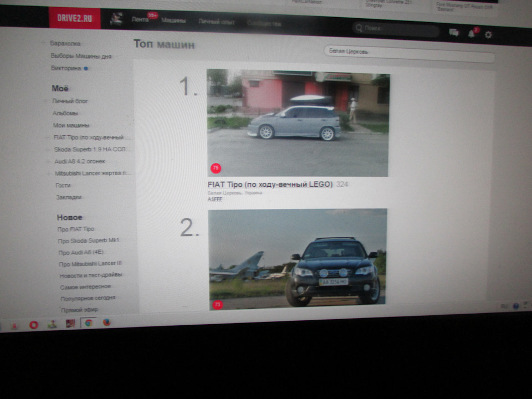Viewport: 532px width, 399px height.
Task: Open the Машины menu item
Action: click(173, 21)
